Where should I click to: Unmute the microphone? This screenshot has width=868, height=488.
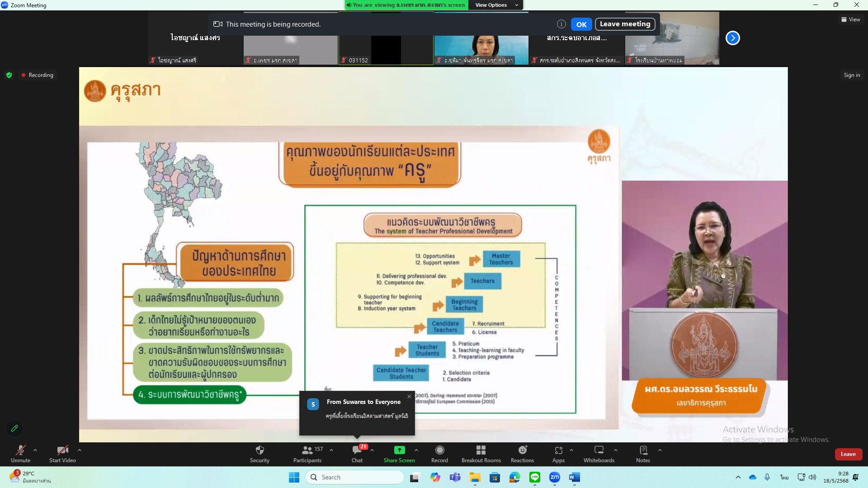pyautogui.click(x=20, y=454)
